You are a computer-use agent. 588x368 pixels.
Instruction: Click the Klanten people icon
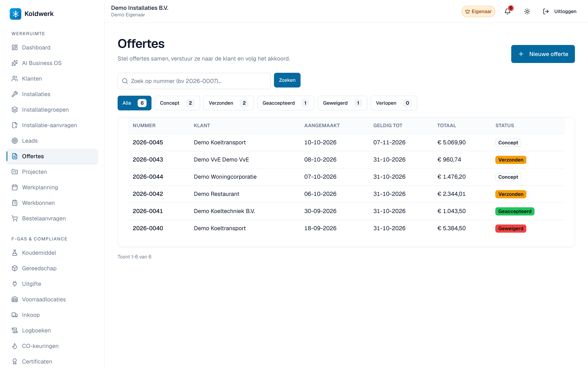point(14,79)
